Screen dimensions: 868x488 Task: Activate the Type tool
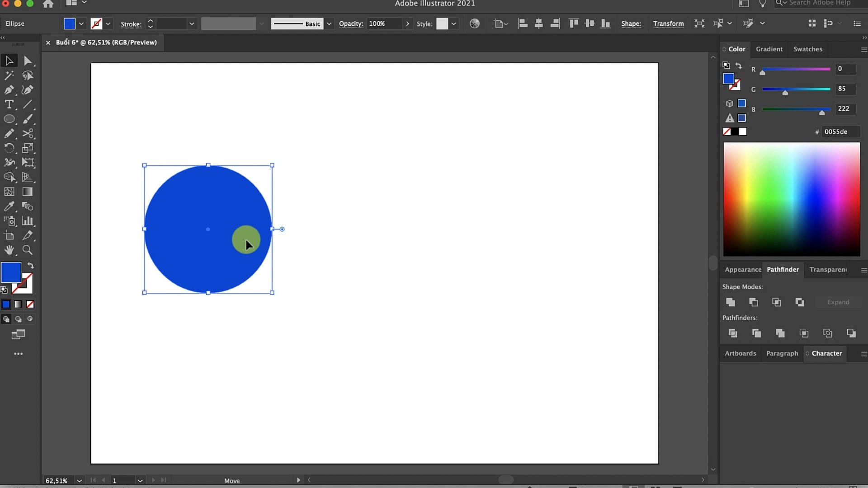(9, 104)
